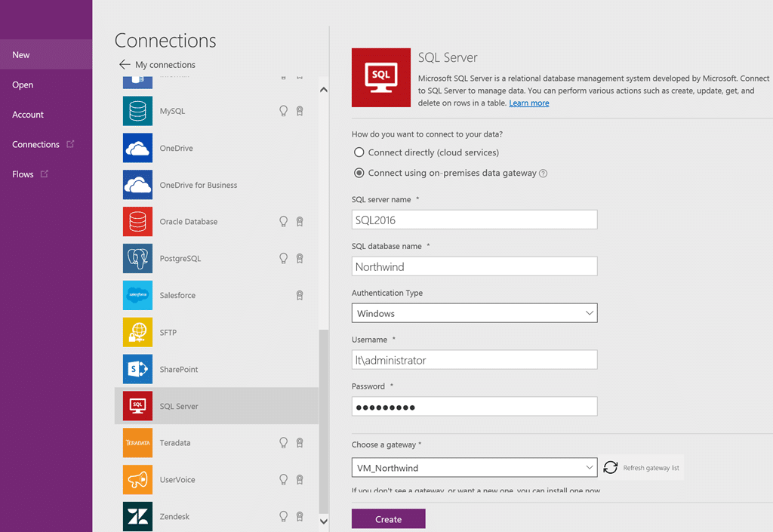The width and height of the screenshot is (773, 532).
Task: Click the premium badge beside Teradata
Action: pos(299,443)
